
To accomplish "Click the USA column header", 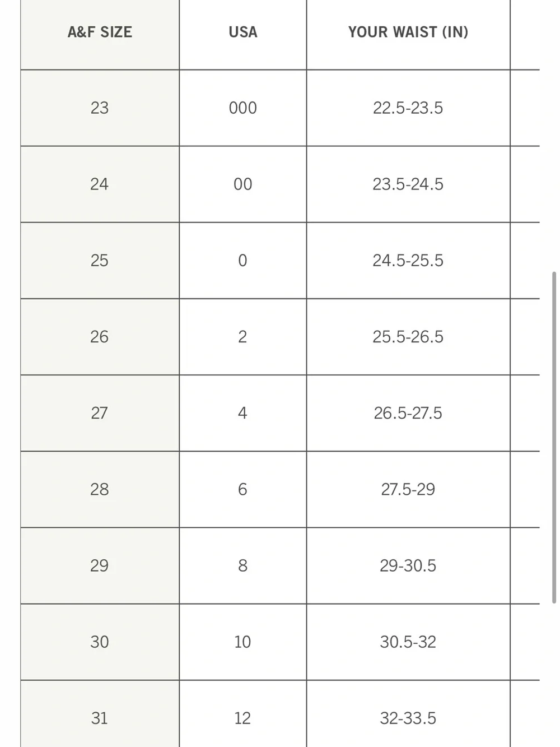I will pyautogui.click(x=243, y=33).
